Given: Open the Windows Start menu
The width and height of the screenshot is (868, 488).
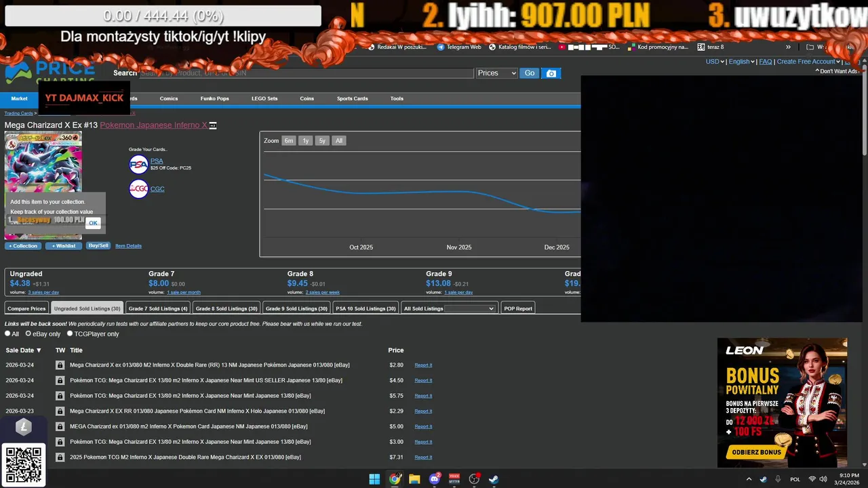Looking at the screenshot, I should click(374, 479).
